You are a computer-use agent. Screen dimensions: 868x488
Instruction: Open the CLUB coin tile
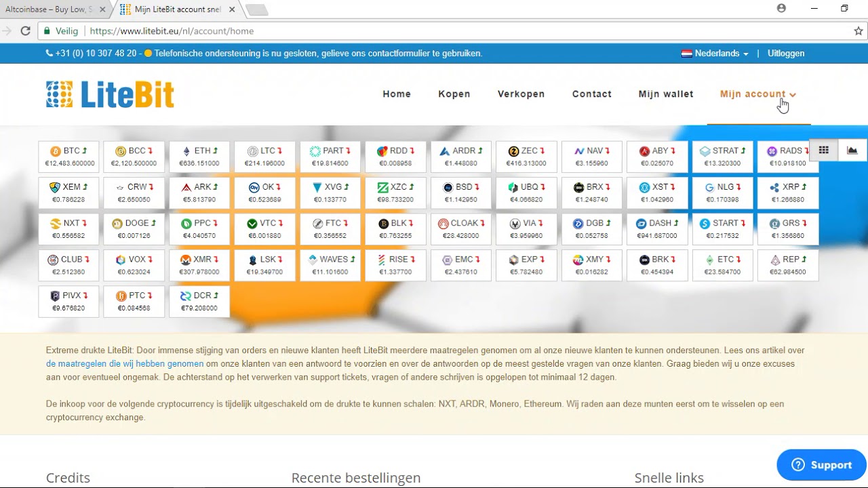(68, 265)
